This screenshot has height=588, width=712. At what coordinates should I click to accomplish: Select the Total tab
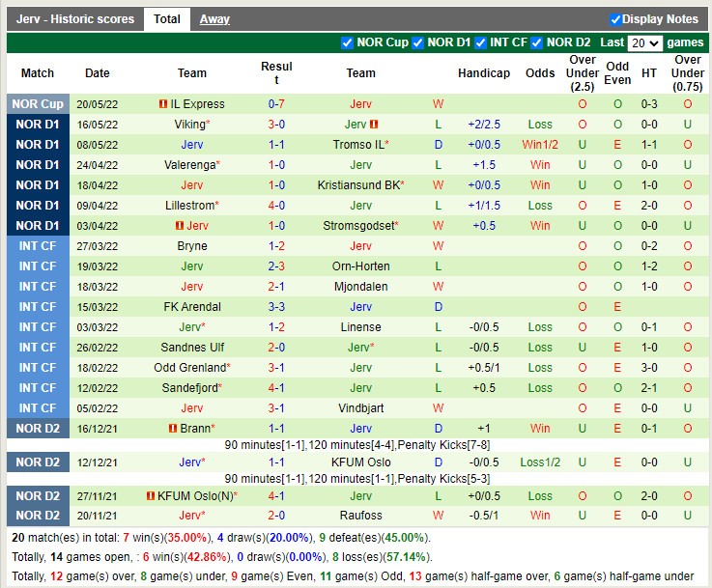166,19
